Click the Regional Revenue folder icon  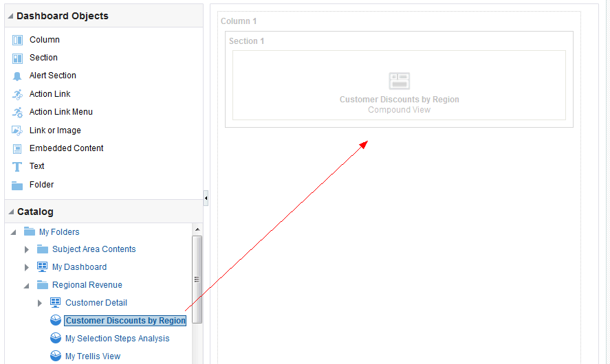click(x=43, y=285)
